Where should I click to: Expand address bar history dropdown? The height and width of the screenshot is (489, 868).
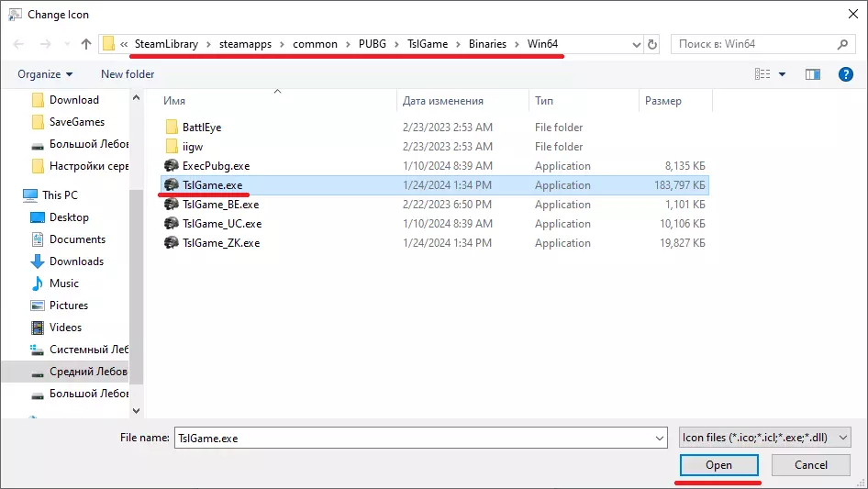[636, 44]
